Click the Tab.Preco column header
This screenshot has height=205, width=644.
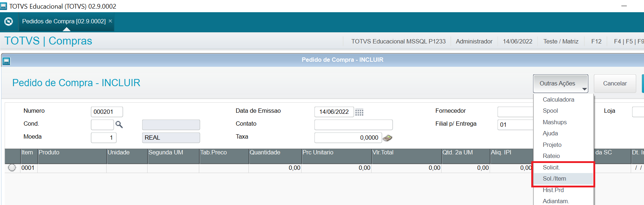224,156
